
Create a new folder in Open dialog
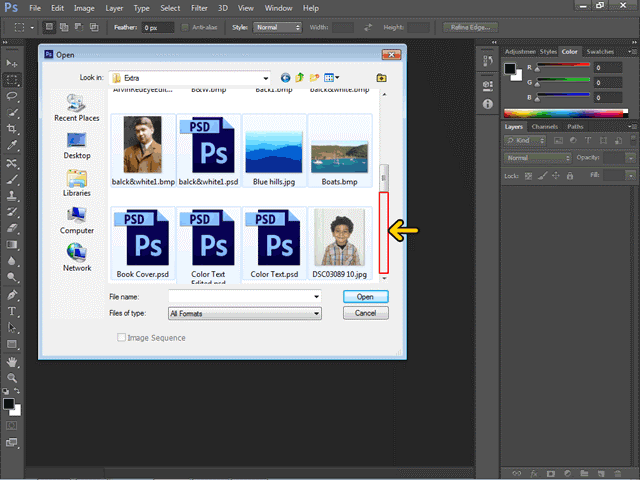(x=314, y=78)
